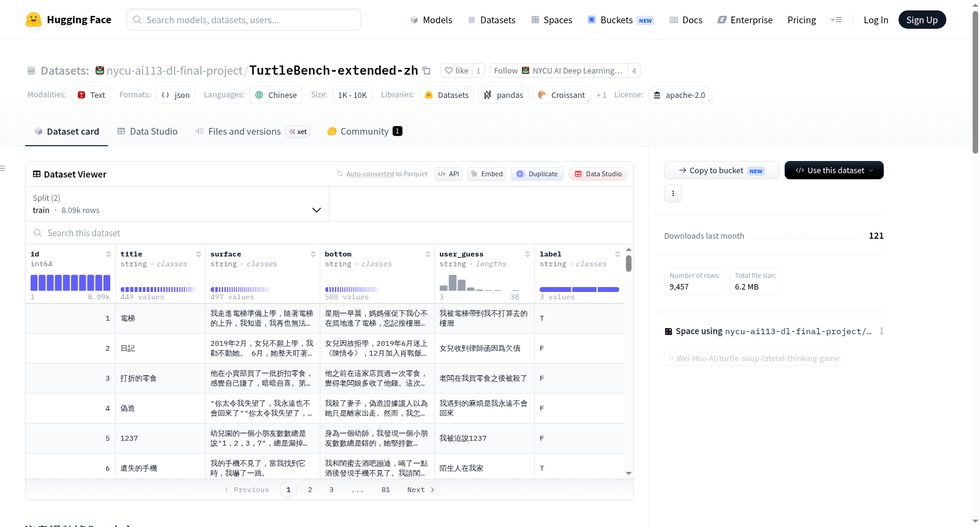
Task: Click the sort icon on id column
Action: click(x=108, y=254)
